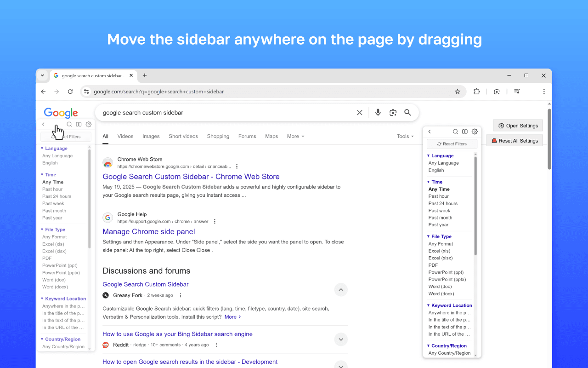Image resolution: width=588 pixels, height=368 pixels.
Task: Select PDF file type in right sidebar
Action: [433, 265]
